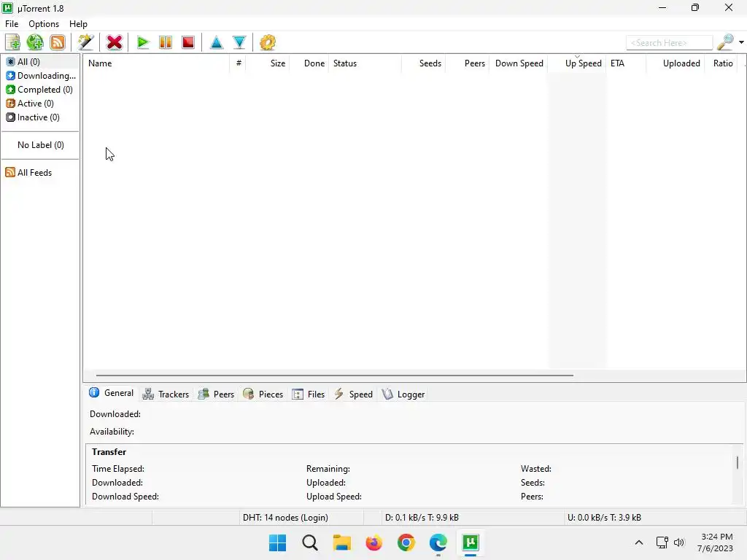The height and width of the screenshot is (560, 747).
Task: Select the Downloading category
Action: tap(40, 75)
